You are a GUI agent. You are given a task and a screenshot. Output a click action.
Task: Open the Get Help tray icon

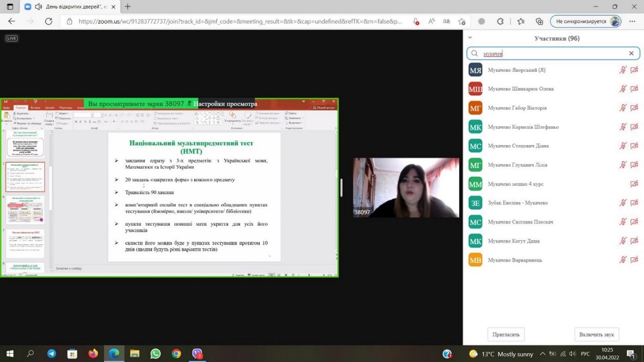[447, 354]
